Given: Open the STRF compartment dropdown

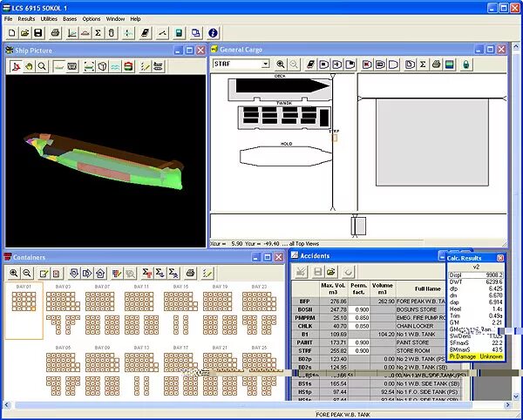Looking at the screenshot, I should pos(266,64).
